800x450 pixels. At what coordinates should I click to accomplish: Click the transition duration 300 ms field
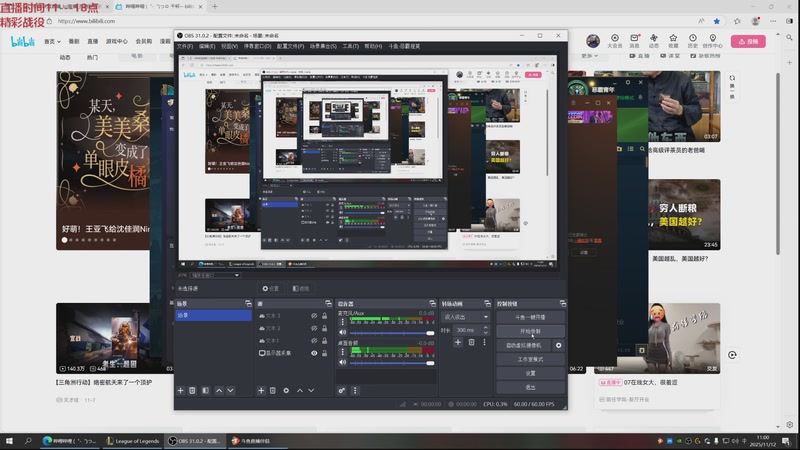click(466, 330)
